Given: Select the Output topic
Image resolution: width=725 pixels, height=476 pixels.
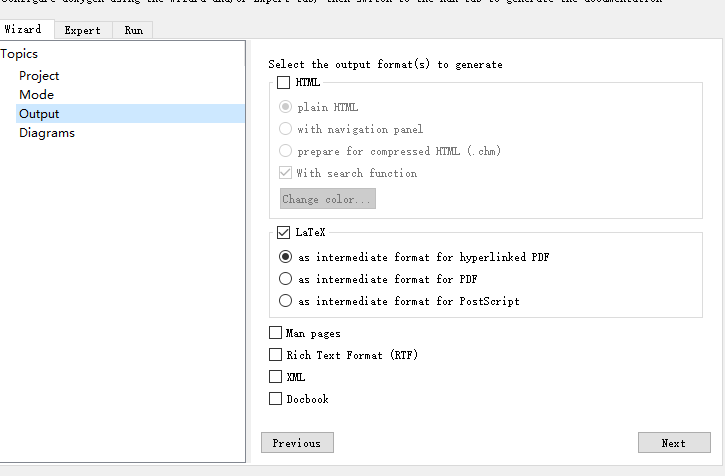Looking at the screenshot, I should 39,114.
